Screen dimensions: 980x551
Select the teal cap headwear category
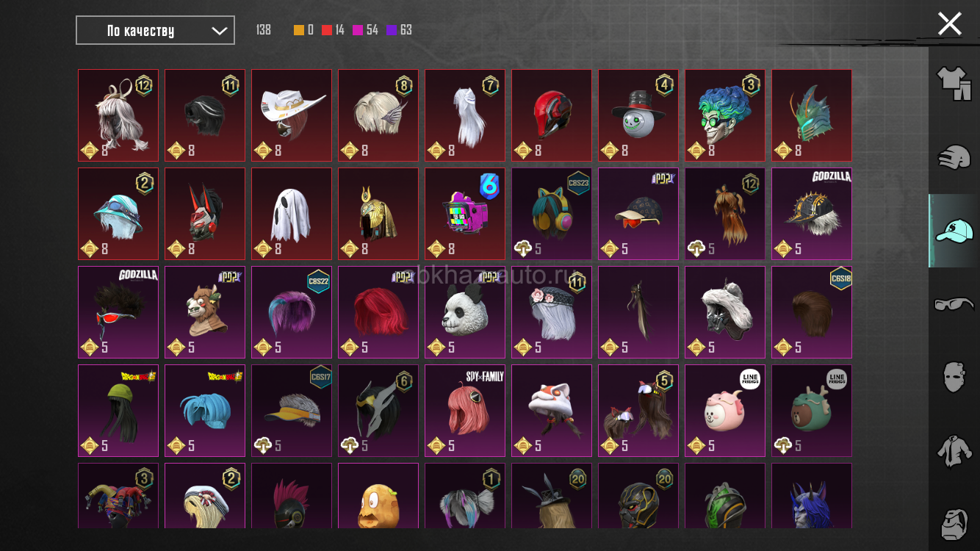click(x=954, y=231)
